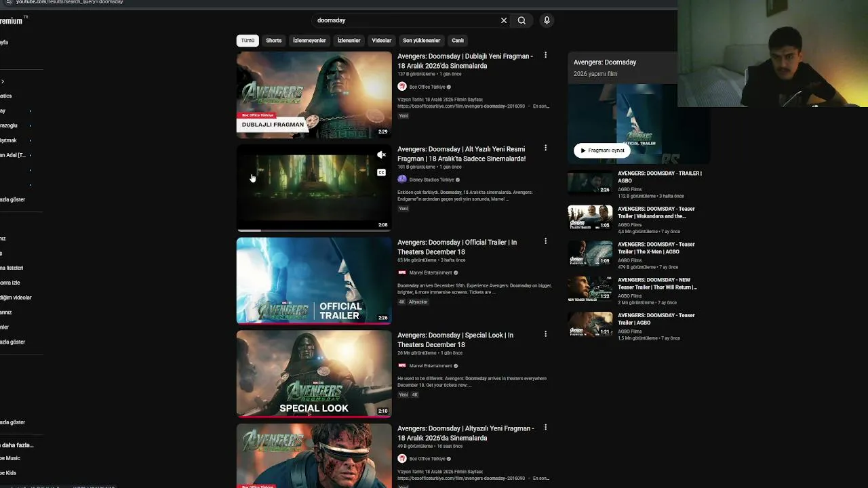The height and width of the screenshot is (488, 868).
Task: Click the 'Altyazılar' badge under Official Trailer result
Action: (x=418, y=302)
